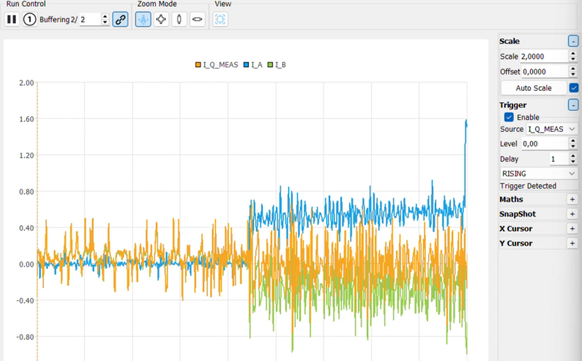Image resolution: width=582 pixels, height=361 pixels.
Task: Click the Offset value field
Action: (x=545, y=72)
